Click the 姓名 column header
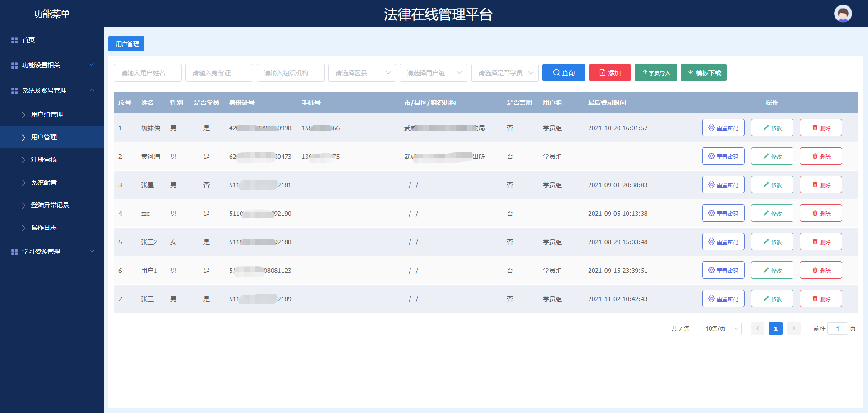 pyautogui.click(x=147, y=103)
